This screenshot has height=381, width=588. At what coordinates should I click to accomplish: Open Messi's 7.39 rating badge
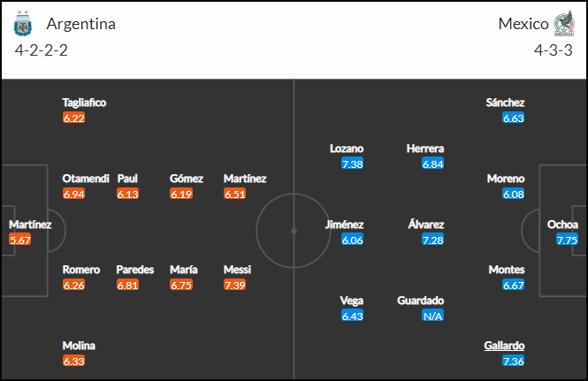tap(234, 285)
